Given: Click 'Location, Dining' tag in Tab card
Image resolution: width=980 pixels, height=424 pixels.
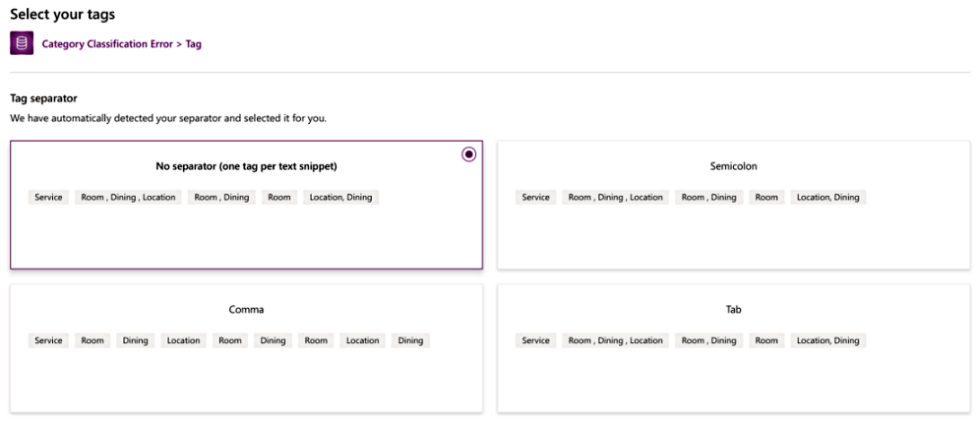Looking at the screenshot, I should (828, 341).
